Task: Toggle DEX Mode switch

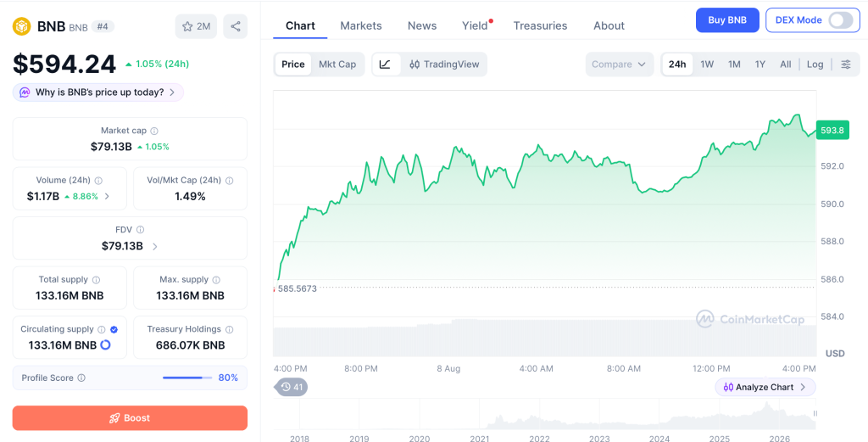Action: 841,20
